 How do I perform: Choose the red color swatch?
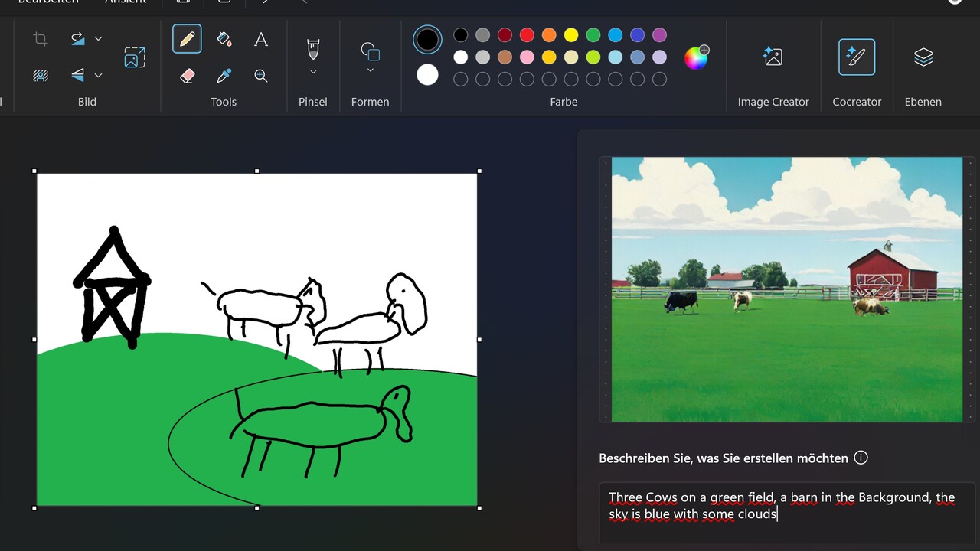pyautogui.click(x=527, y=35)
